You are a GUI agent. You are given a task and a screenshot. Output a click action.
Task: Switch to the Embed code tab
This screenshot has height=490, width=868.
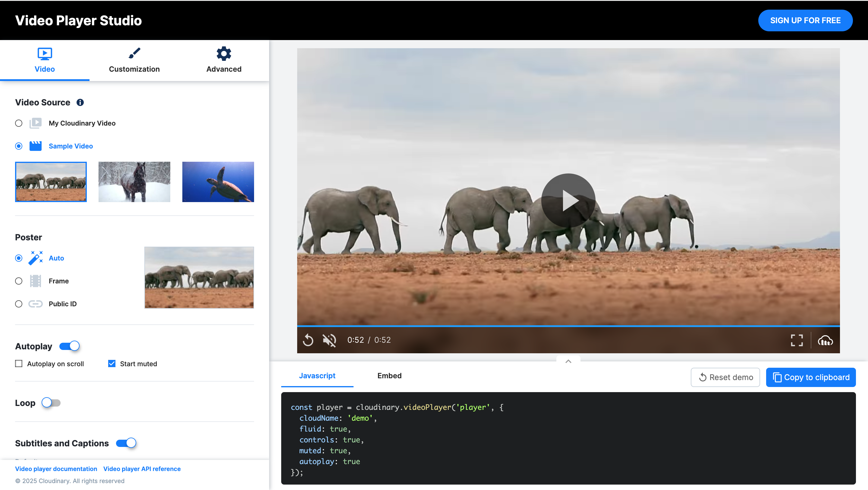tap(389, 376)
